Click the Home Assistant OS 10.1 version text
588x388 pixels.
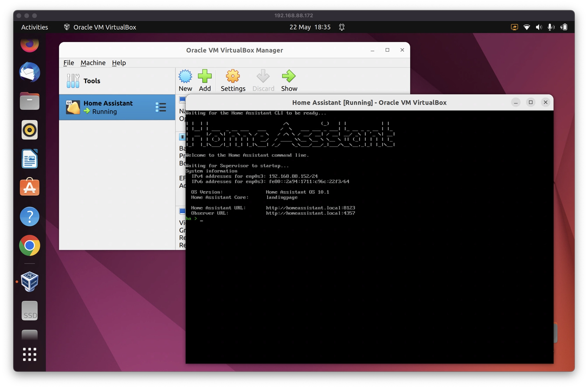click(297, 192)
